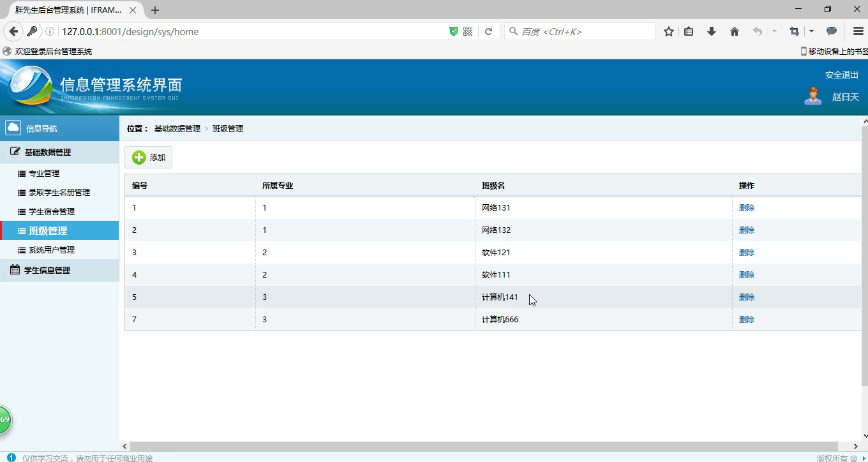Viewport: 868px width, 462px height.
Task: Delete the 软件111 row
Action: point(747,274)
